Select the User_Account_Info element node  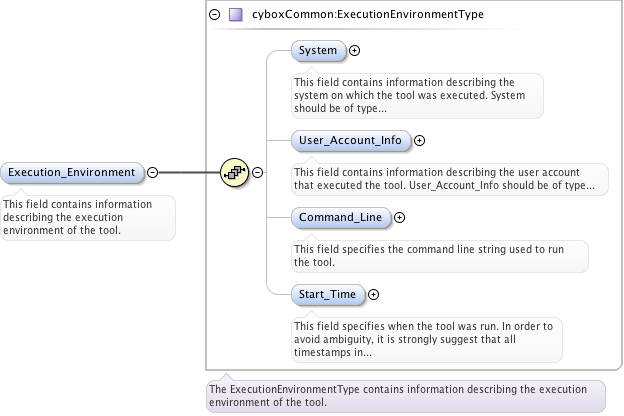tap(350, 141)
